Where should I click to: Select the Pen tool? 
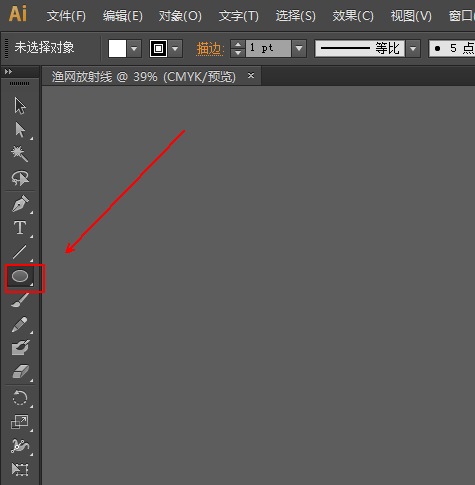pos(20,204)
